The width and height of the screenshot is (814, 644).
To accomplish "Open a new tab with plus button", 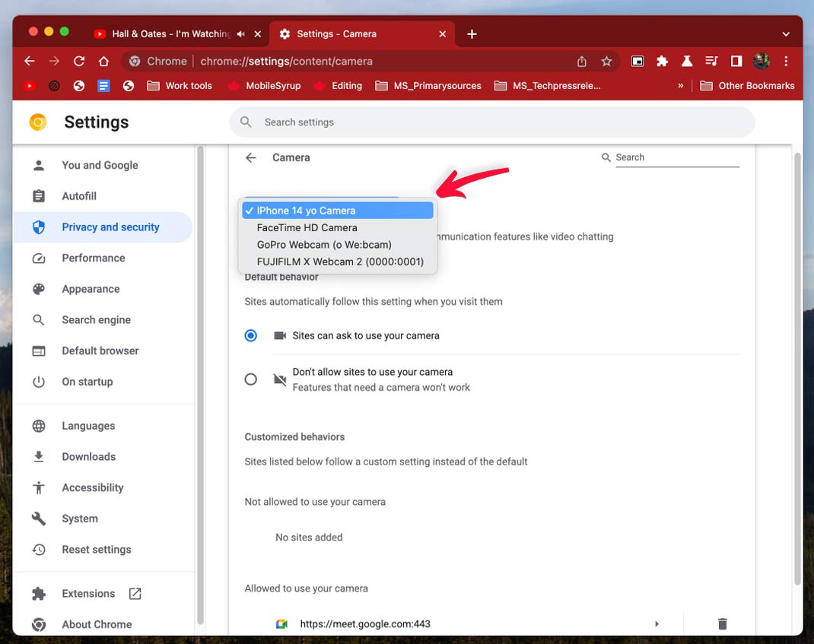I will click(472, 34).
